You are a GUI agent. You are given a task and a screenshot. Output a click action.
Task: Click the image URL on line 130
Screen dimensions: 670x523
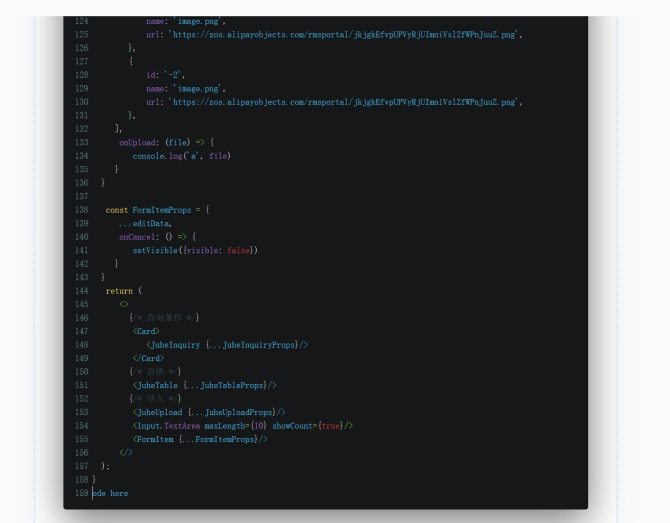coord(344,102)
